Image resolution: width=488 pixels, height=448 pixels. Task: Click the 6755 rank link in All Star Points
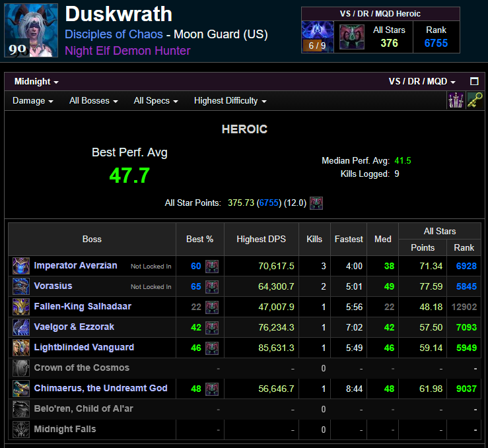(269, 203)
